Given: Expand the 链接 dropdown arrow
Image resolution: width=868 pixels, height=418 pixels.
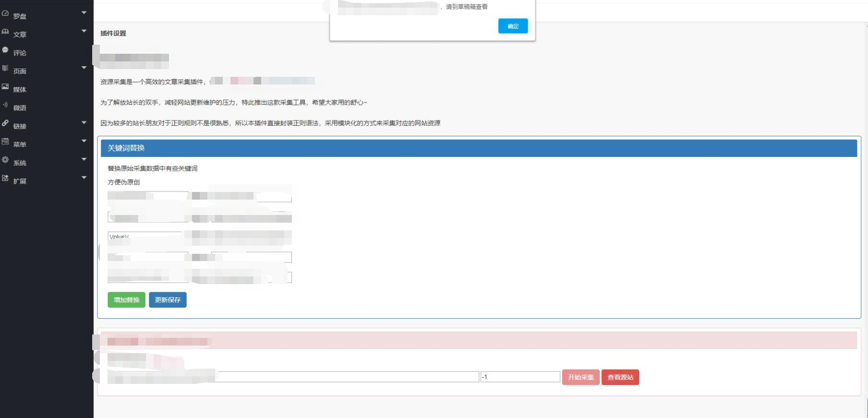Looking at the screenshot, I should [x=84, y=123].
